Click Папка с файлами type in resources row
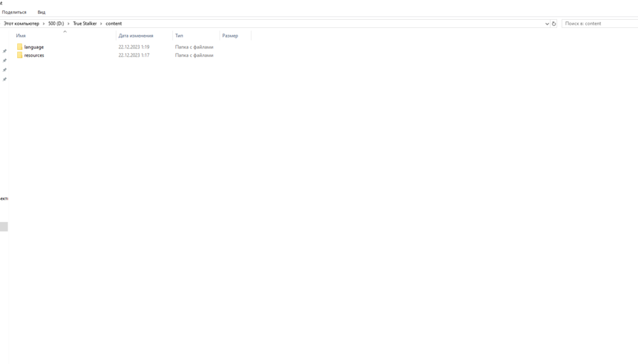 (x=194, y=55)
